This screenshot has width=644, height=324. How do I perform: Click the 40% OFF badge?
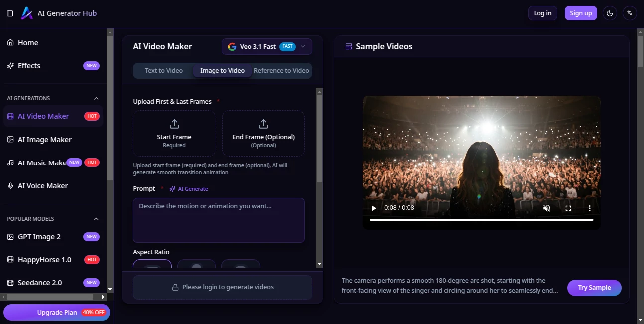[x=94, y=313]
